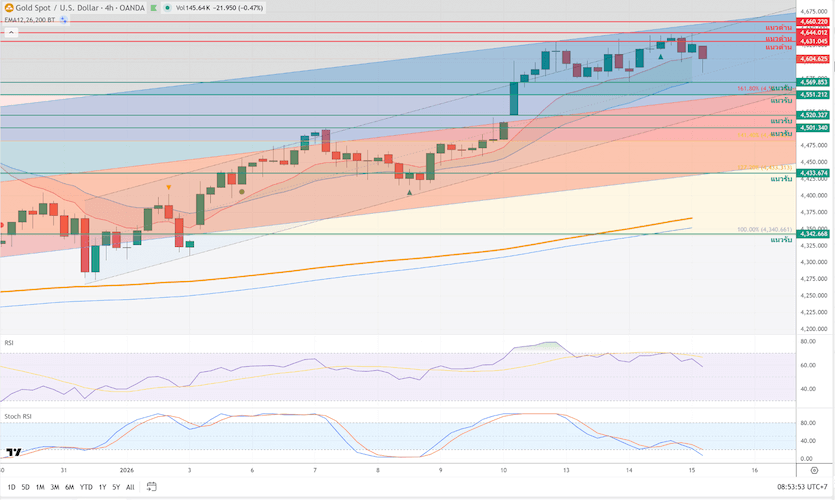This screenshot has height=500, width=835.
Task: Click the current price 4,604.625 label
Action: [813, 59]
